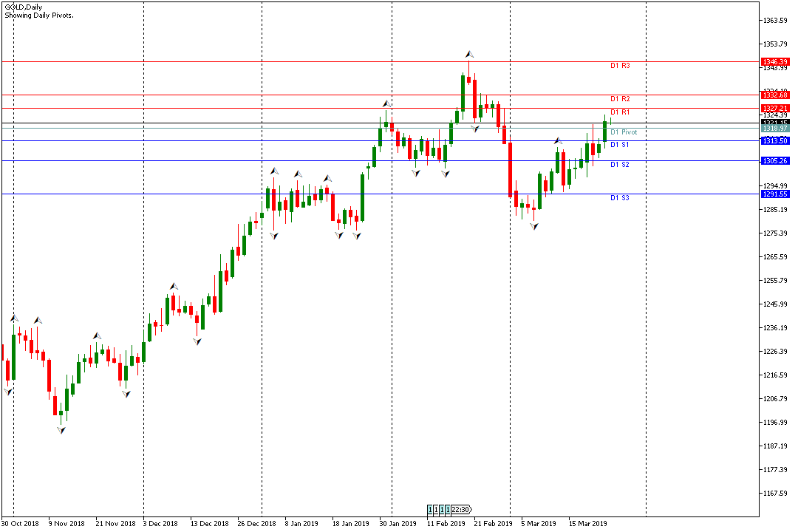Image resolution: width=798 pixels, height=532 pixels.
Task: Select the D1 R2 resistance label
Action: (619, 99)
